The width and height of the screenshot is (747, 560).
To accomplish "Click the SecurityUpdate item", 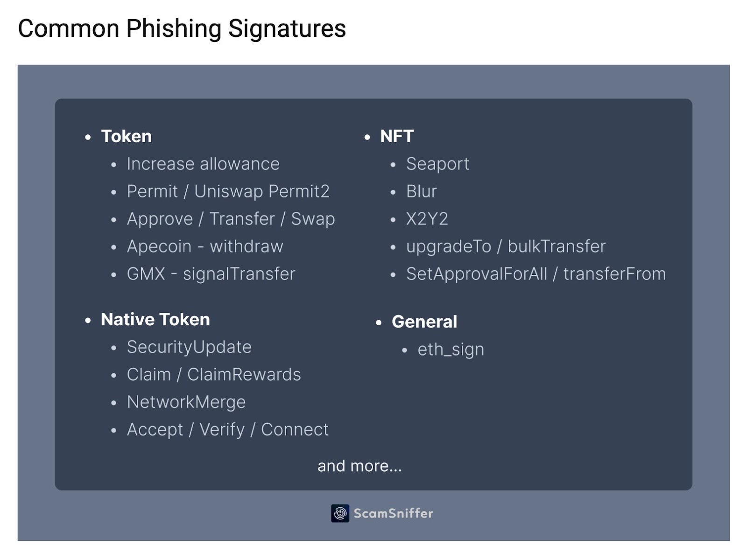I will 189,347.
